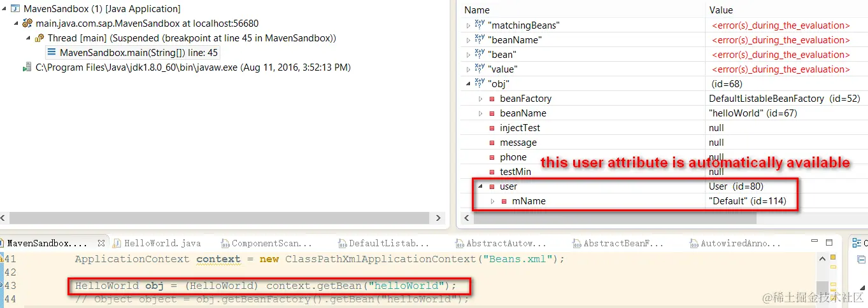Collapse the user field

click(481, 186)
